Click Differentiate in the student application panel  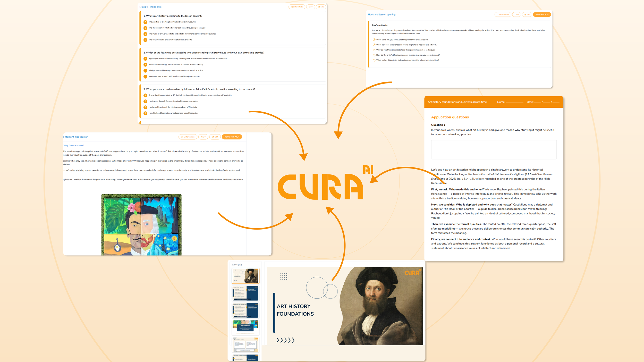[188, 137]
